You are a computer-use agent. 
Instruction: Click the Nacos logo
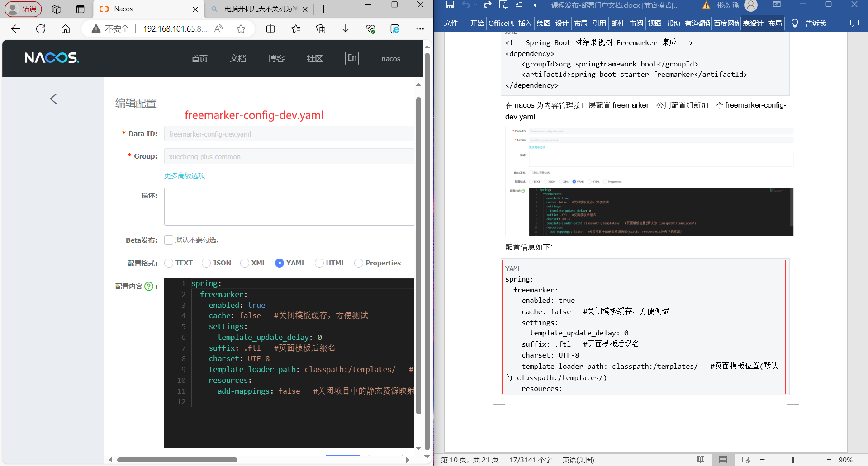(x=52, y=58)
